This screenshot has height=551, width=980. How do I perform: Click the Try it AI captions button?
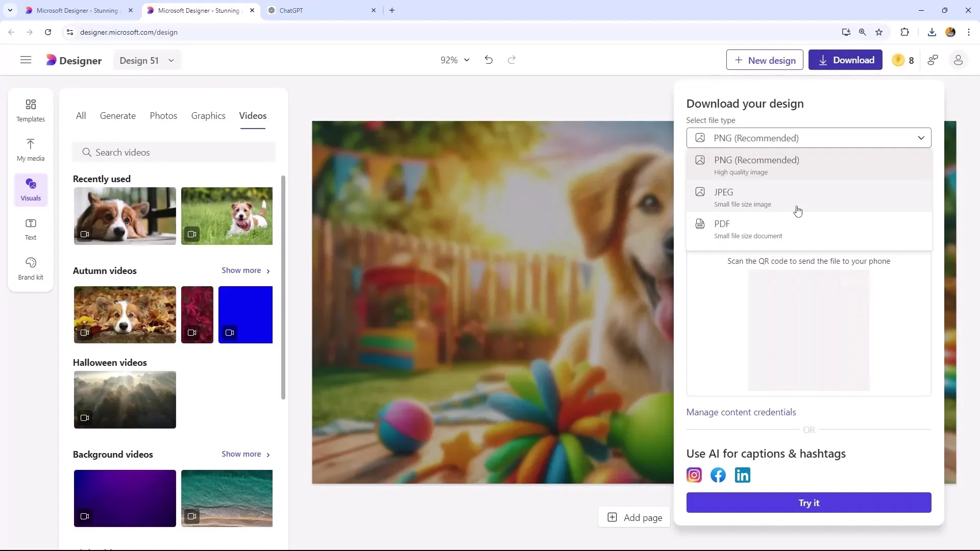click(809, 503)
